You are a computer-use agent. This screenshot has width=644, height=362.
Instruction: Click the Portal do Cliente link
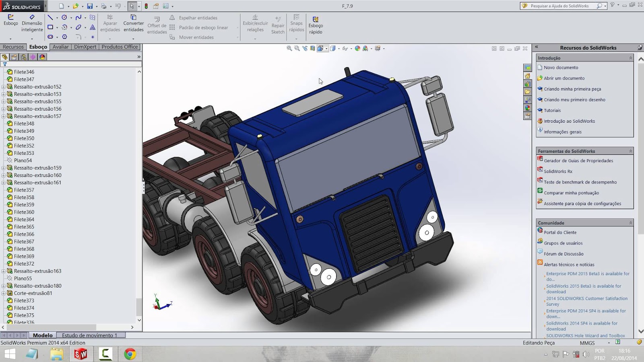(x=560, y=232)
